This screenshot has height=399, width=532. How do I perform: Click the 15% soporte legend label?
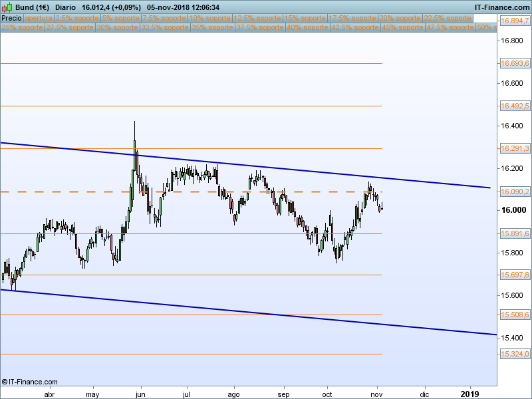click(x=305, y=19)
